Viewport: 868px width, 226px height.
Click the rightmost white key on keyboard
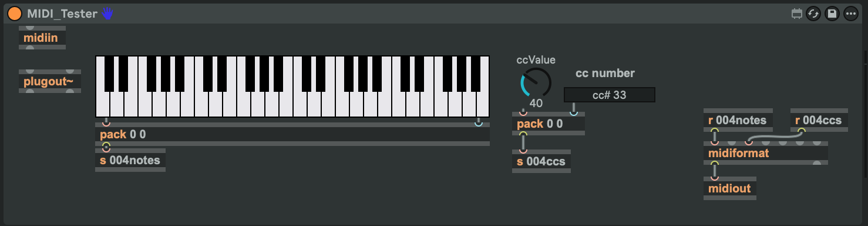483,103
